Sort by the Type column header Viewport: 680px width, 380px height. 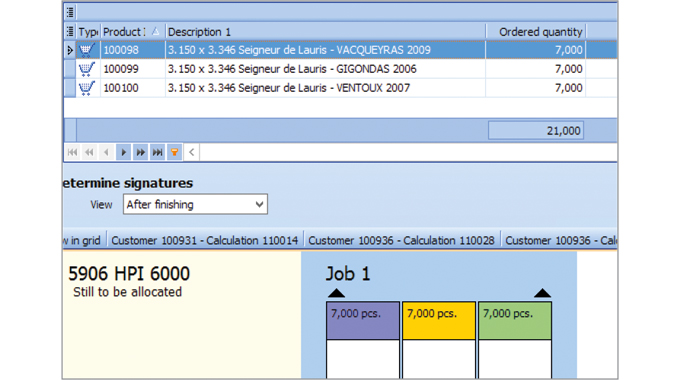coord(88,32)
